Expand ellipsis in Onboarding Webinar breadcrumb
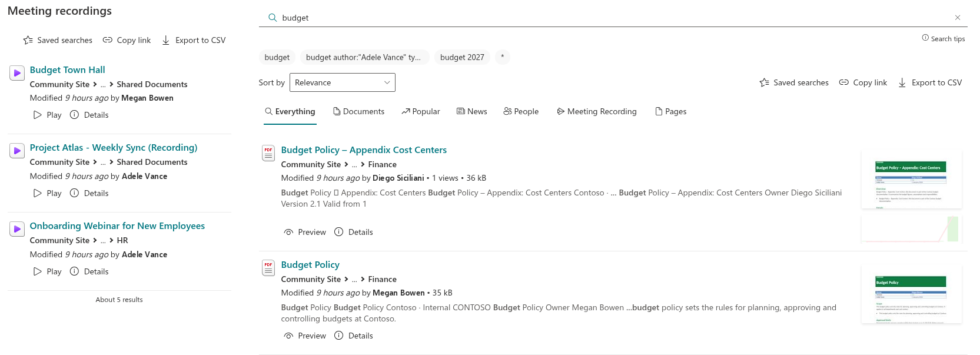The width and height of the screenshot is (980, 355). click(103, 241)
